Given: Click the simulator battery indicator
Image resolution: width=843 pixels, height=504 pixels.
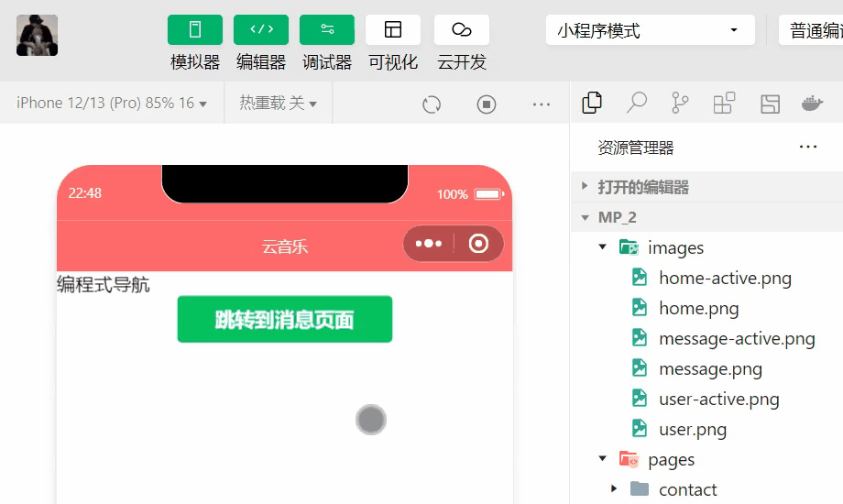Looking at the screenshot, I should [x=488, y=193].
